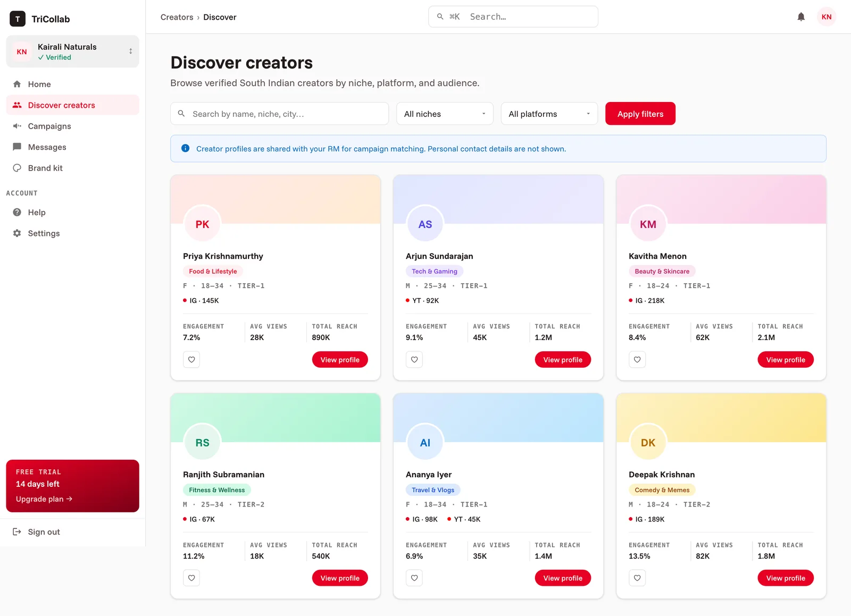This screenshot has width=851, height=616.
Task: Click the Kairali Naturals KN avatar
Action: [x=22, y=52]
